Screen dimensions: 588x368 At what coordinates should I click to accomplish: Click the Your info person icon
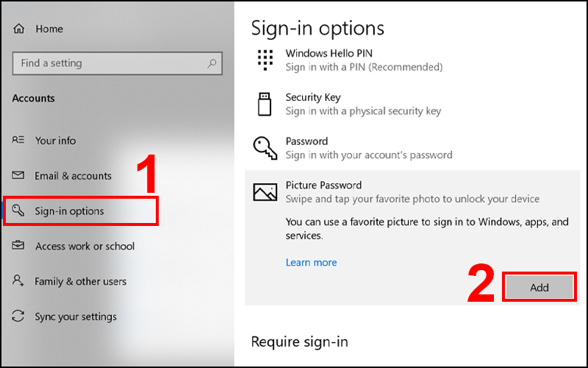pyautogui.click(x=19, y=141)
